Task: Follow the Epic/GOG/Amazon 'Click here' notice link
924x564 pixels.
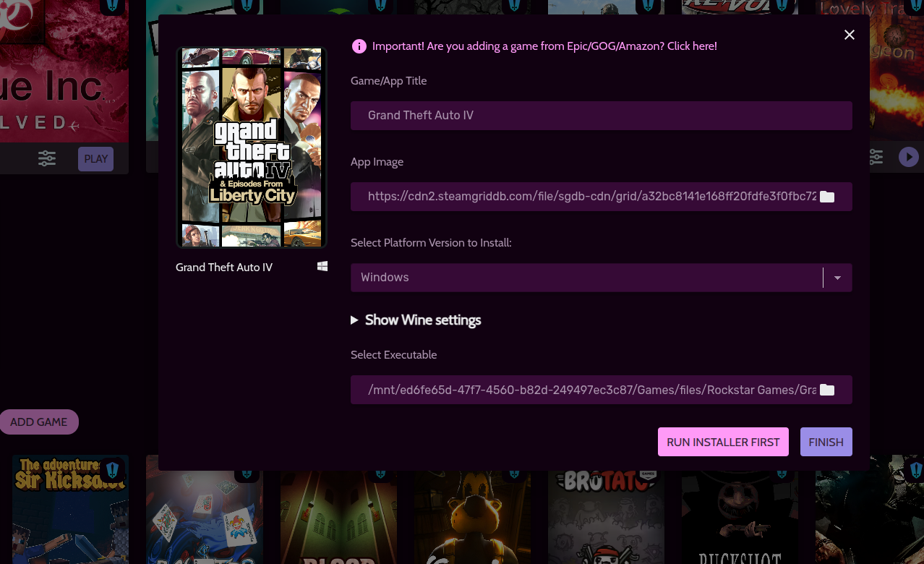Action: 544,46
